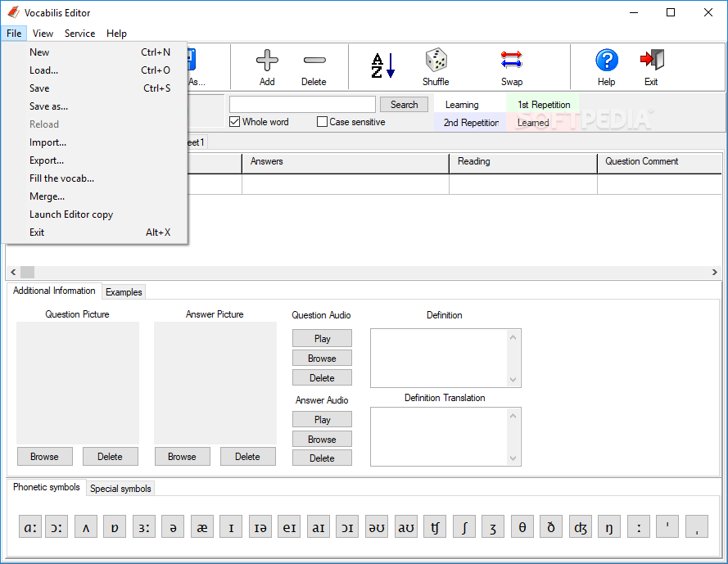Click inside the Definition text box
This screenshot has width=728, height=564.
(440, 358)
